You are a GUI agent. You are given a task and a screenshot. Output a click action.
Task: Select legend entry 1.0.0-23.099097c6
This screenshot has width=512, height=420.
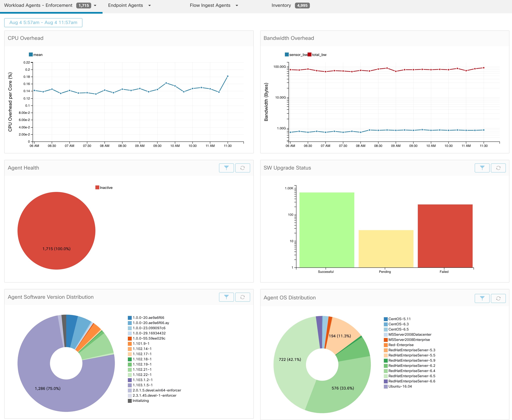point(147,328)
